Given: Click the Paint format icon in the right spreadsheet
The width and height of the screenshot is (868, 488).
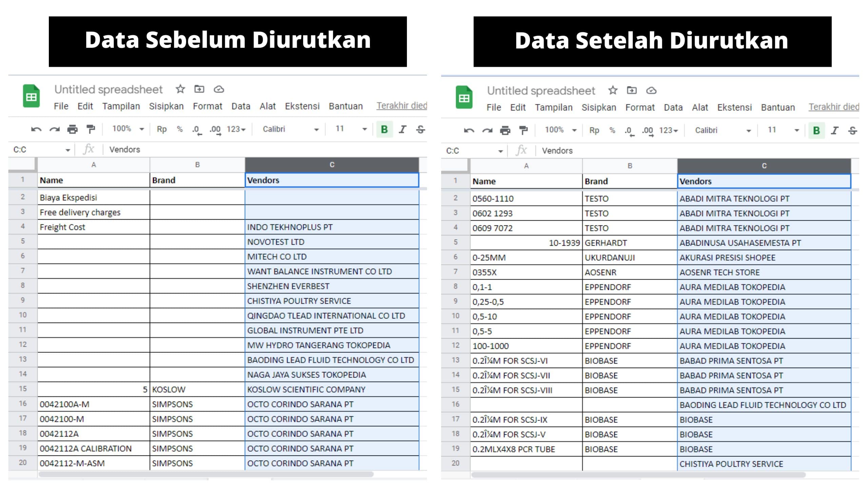Looking at the screenshot, I should [523, 131].
